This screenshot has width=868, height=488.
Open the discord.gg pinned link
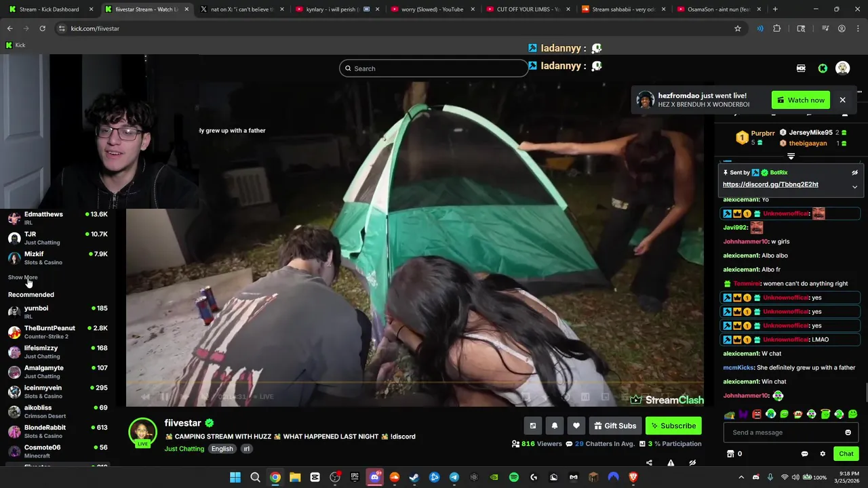[x=770, y=184]
